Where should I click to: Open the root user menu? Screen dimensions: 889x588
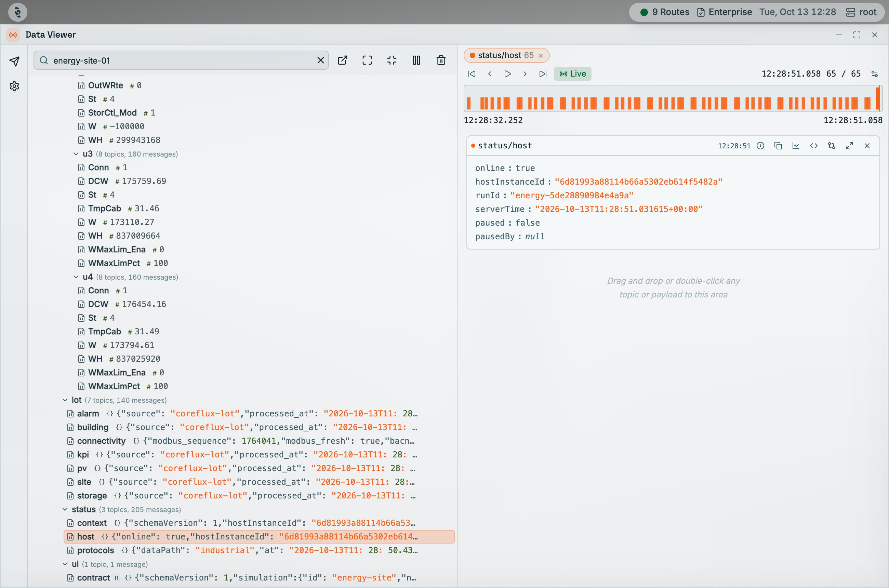pyautogui.click(x=861, y=12)
